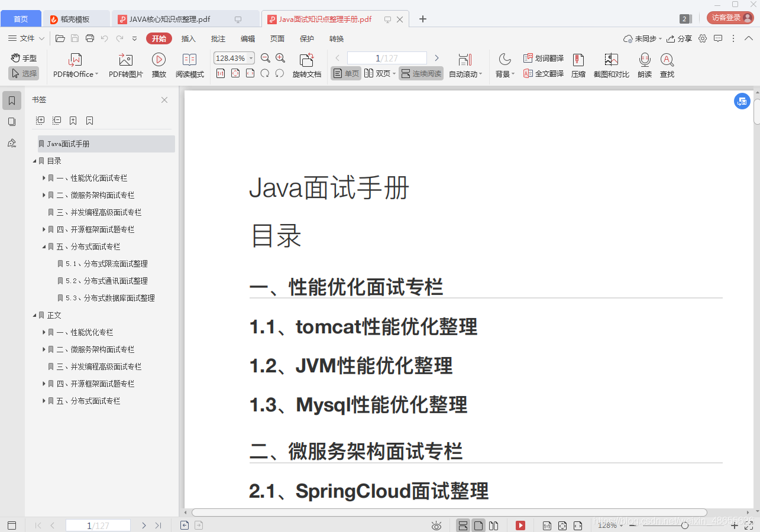Screen dimensions: 760x532
Task: Open the 文件 menu
Action: click(x=27, y=38)
